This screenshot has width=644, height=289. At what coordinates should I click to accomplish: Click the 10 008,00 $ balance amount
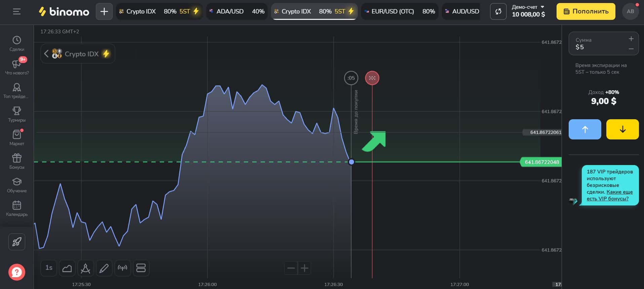point(528,14)
